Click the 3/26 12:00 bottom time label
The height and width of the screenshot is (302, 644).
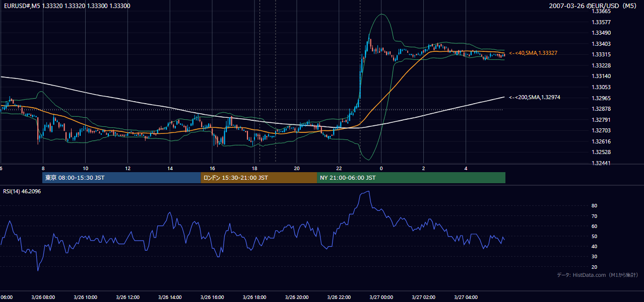point(127,297)
